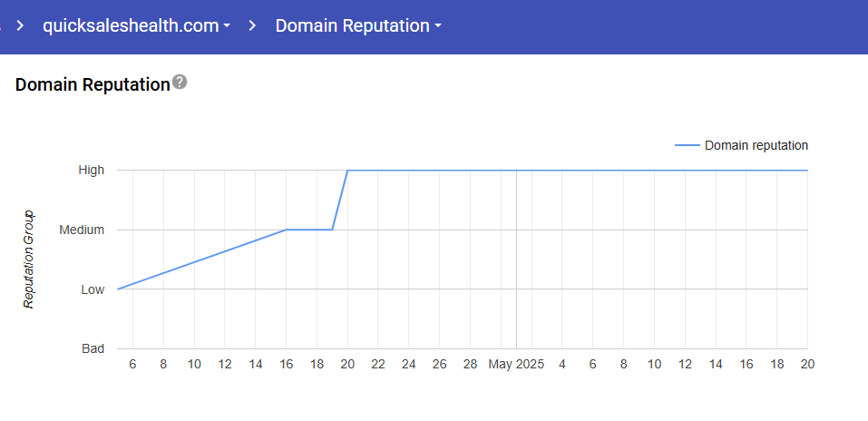The width and height of the screenshot is (868, 421).
Task: Select the Domain reputation legend label
Action: [x=756, y=145]
